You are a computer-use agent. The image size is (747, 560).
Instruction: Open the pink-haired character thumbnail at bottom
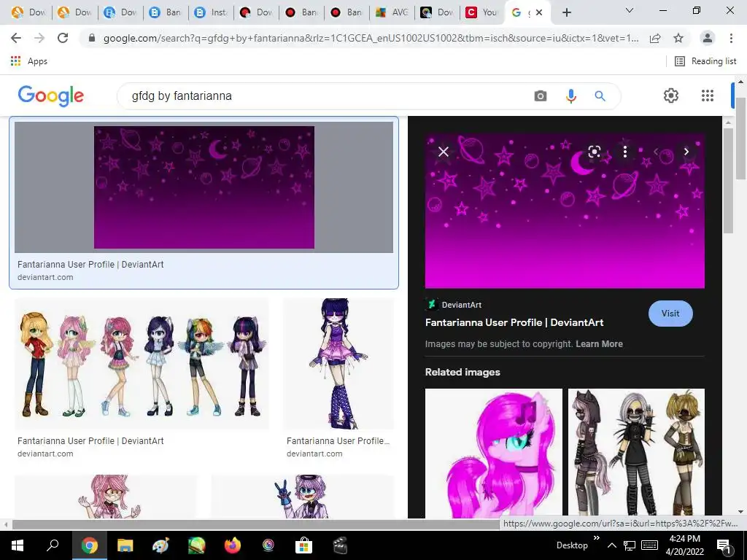click(106, 496)
